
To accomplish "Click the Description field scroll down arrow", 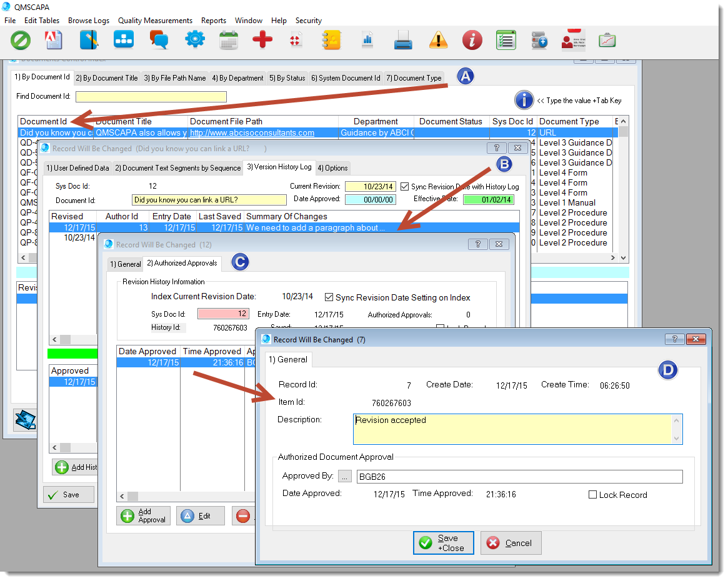I will tap(676, 439).
